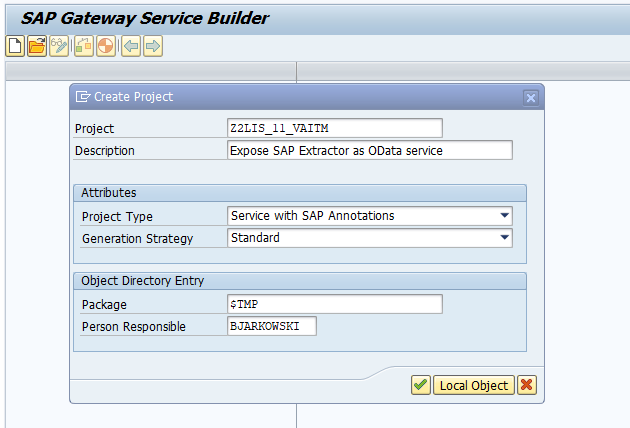Click the Person Responsible field
Image resolution: width=630 pixels, height=428 pixels.
point(272,326)
